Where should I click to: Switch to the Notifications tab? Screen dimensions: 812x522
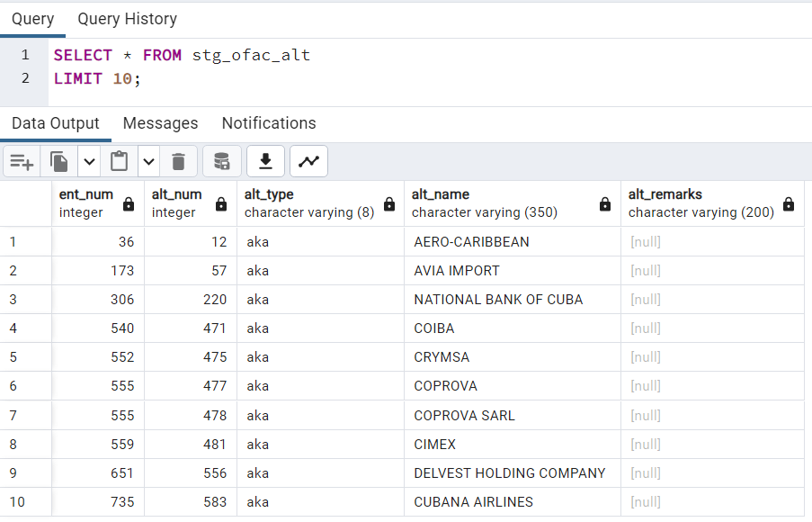pos(269,123)
